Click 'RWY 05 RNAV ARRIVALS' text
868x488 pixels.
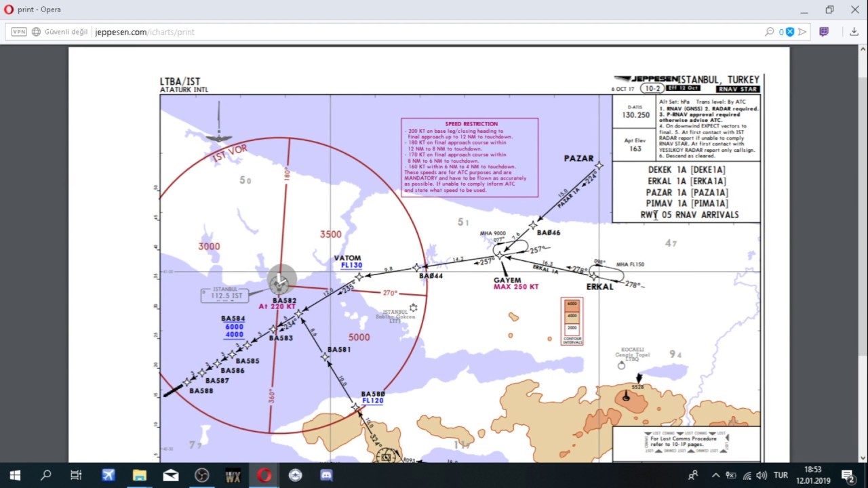pos(690,215)
